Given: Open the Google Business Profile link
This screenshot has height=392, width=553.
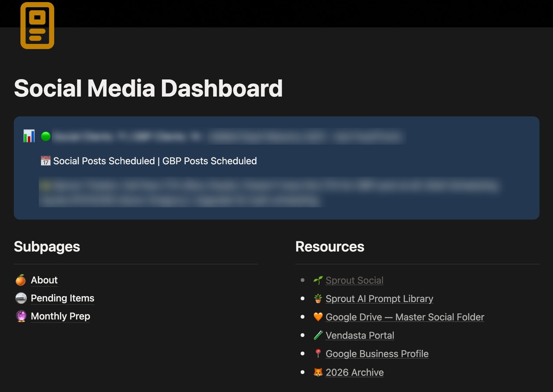Looking at the screenshot, I should [x=377, y=354].
